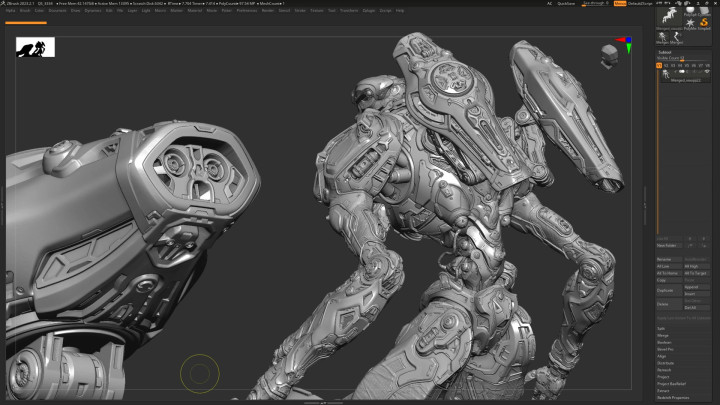Select the Cylinder3D tool icon
Viewport: 720px width, 405px height.
coord(707,8)
